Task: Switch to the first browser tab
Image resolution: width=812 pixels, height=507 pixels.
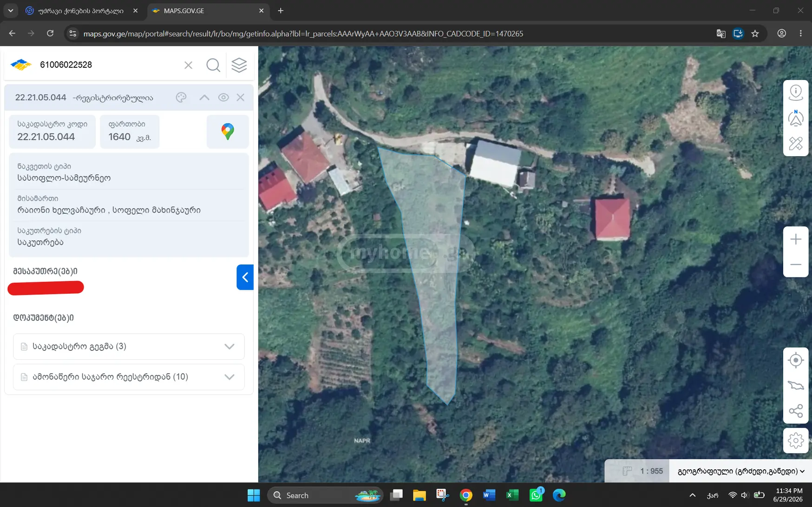Action: (x=81, y=11)
